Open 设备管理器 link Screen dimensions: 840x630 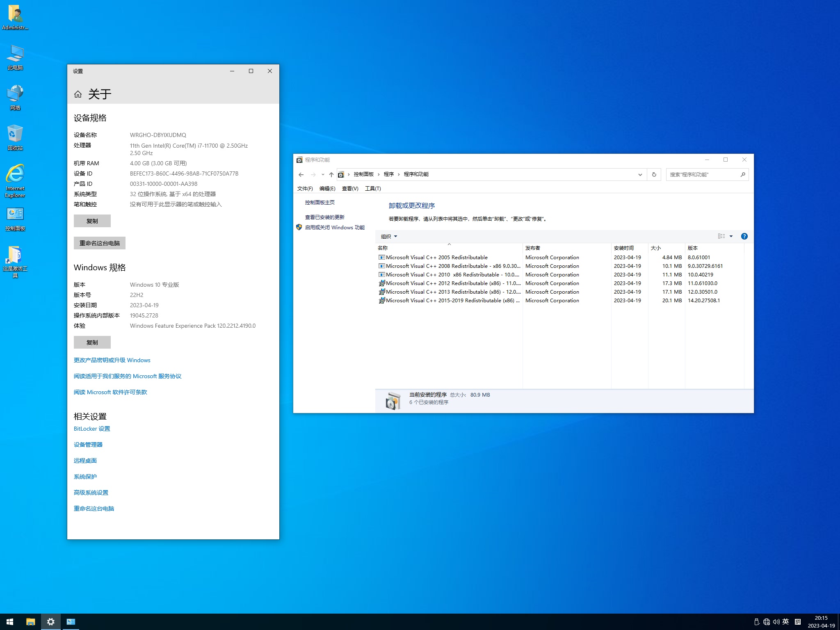click(88, 445)
